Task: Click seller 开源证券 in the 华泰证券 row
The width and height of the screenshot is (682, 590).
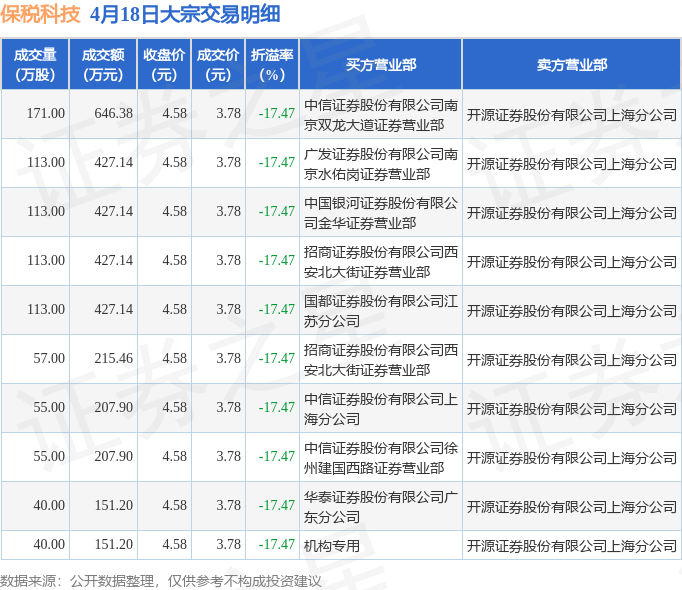Action: click(572, 507)
